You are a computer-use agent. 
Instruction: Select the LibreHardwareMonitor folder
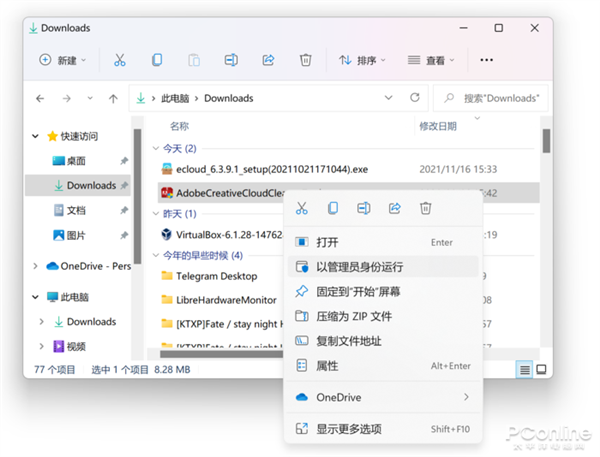(x=226, y=300)
